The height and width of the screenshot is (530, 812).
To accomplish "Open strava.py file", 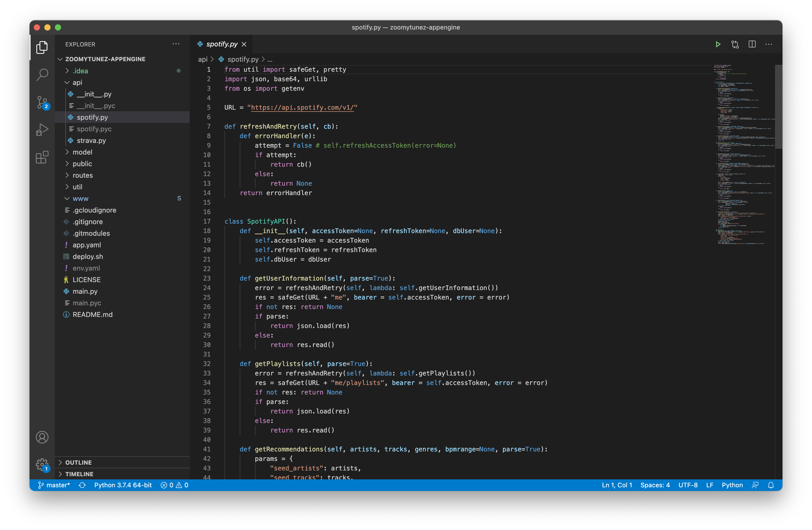I will click(122, 140).
